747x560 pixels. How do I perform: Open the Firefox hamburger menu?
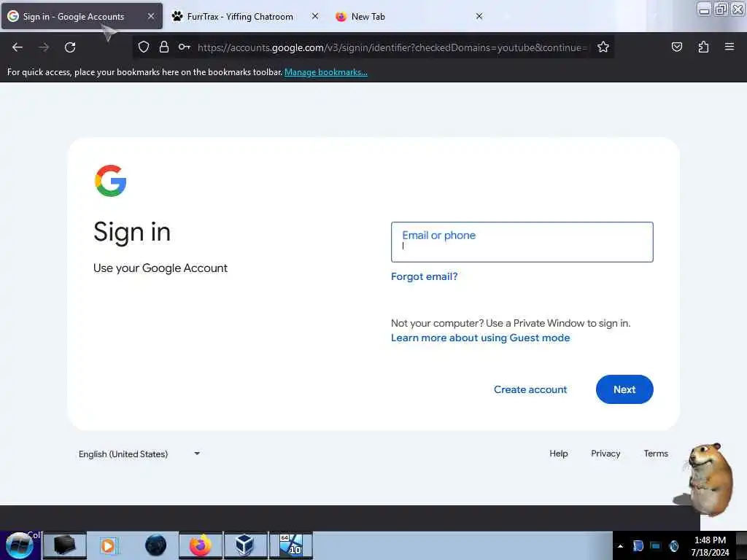pyautogui.click(x=729, y=47)
